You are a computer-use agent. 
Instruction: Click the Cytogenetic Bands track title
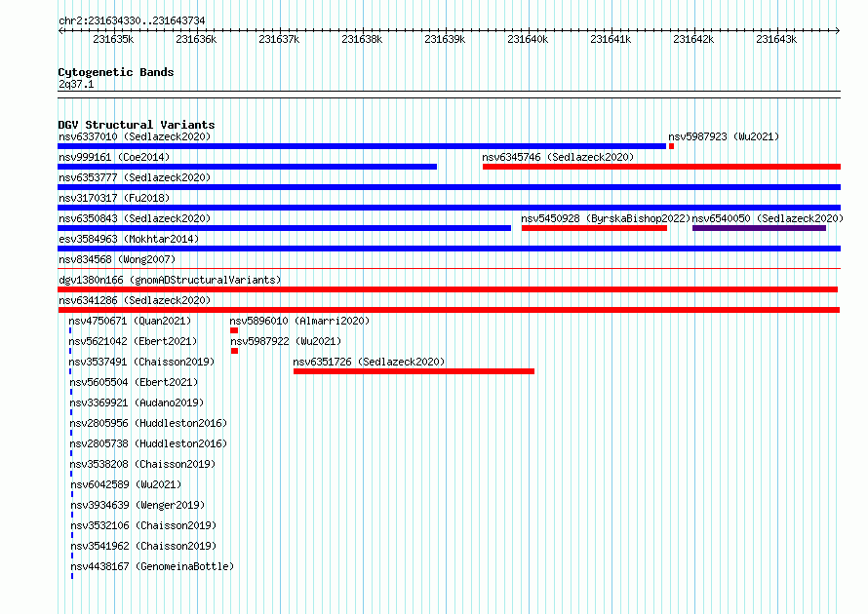click(116, 72)
